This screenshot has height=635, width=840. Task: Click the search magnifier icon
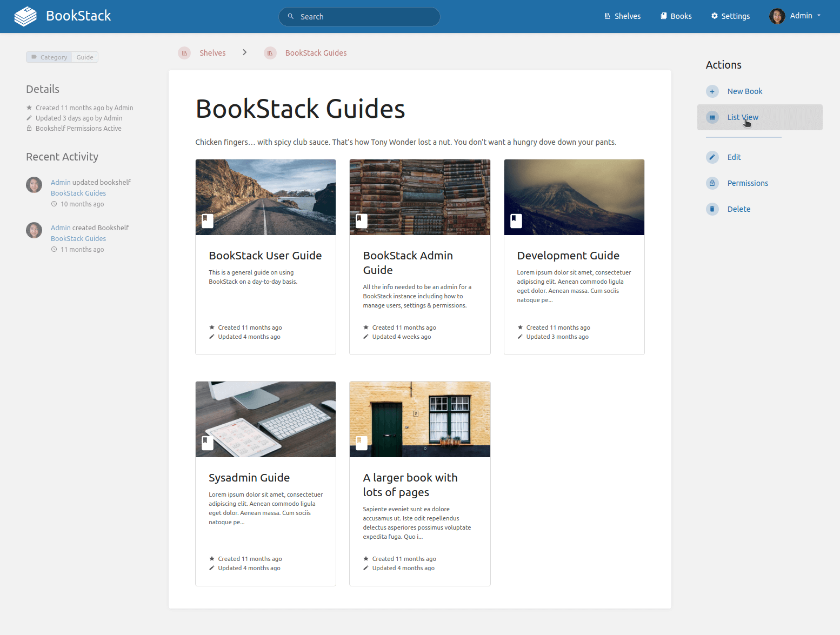pos(291,16)
